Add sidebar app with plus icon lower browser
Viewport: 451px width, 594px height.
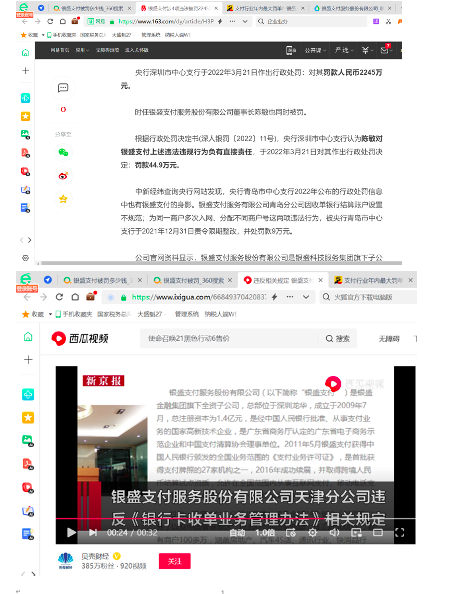tap(28, 360)
